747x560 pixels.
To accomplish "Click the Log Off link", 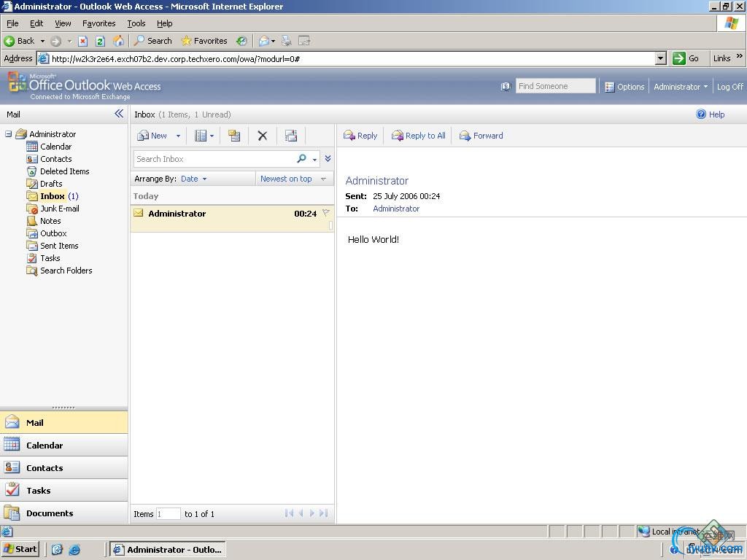I will click(x=729, y=87).
